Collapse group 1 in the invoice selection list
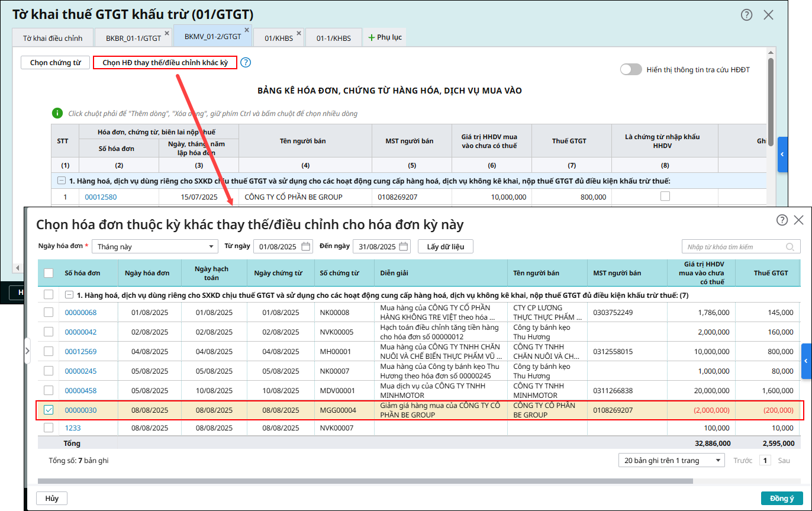This screenshot has height=511, width=812. [x=69, y=294]
